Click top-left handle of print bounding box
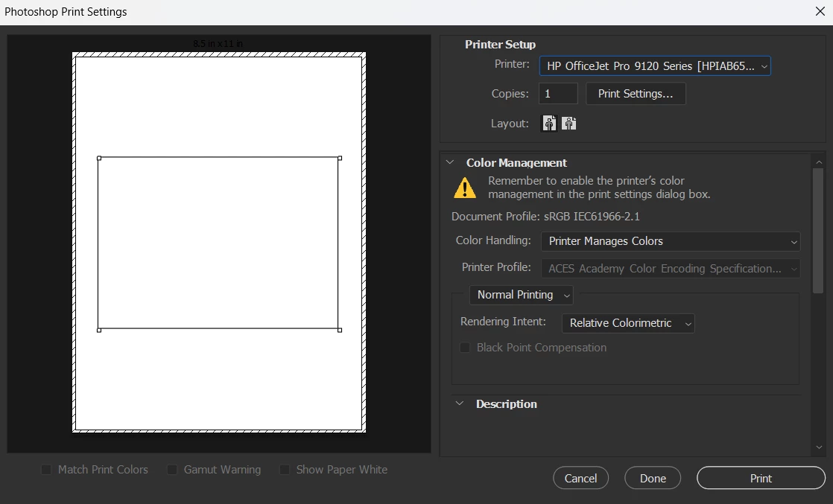This screenshot has height=504, width=833. pyautogui.click(x=99, y=159)
